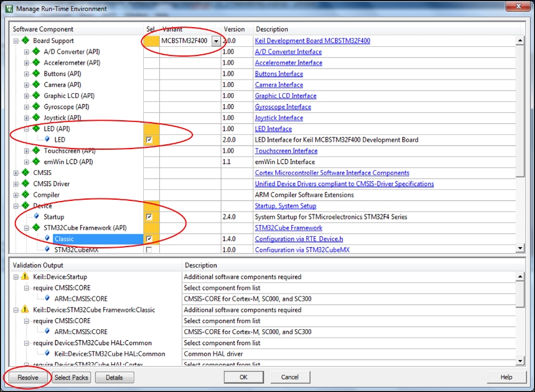Open the MCBSTM32F400 variant dropdown

(x=216, y=41)
